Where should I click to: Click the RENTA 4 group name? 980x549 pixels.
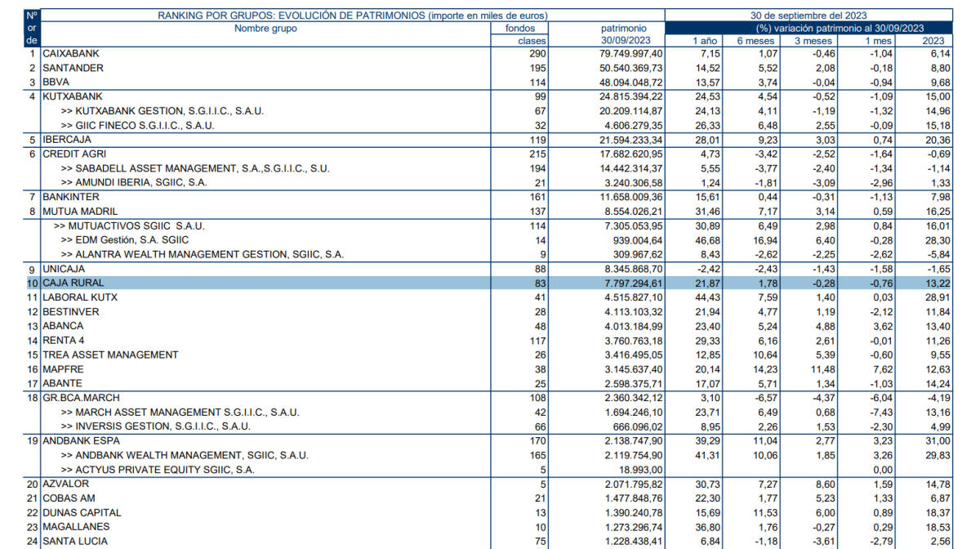tap(65, 341)
